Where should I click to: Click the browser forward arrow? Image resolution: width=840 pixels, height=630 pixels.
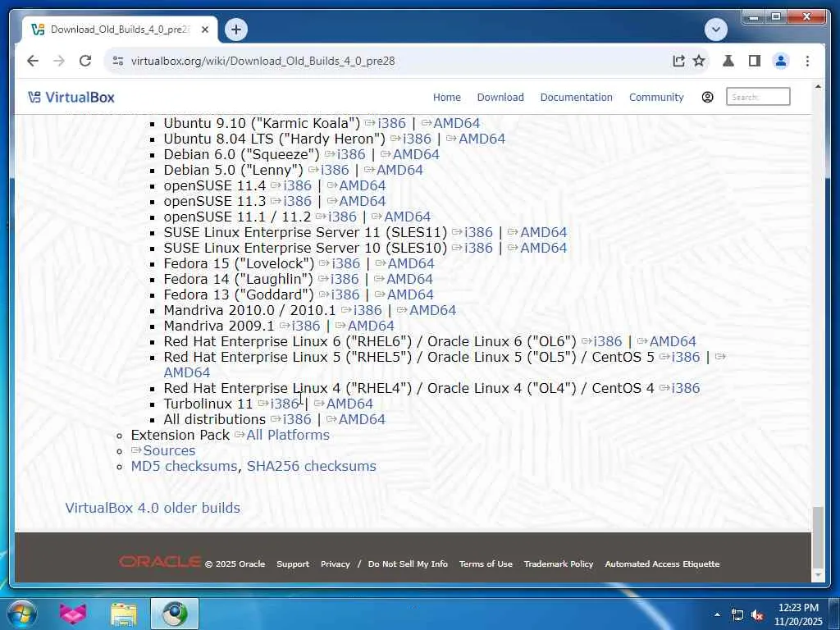59,61
